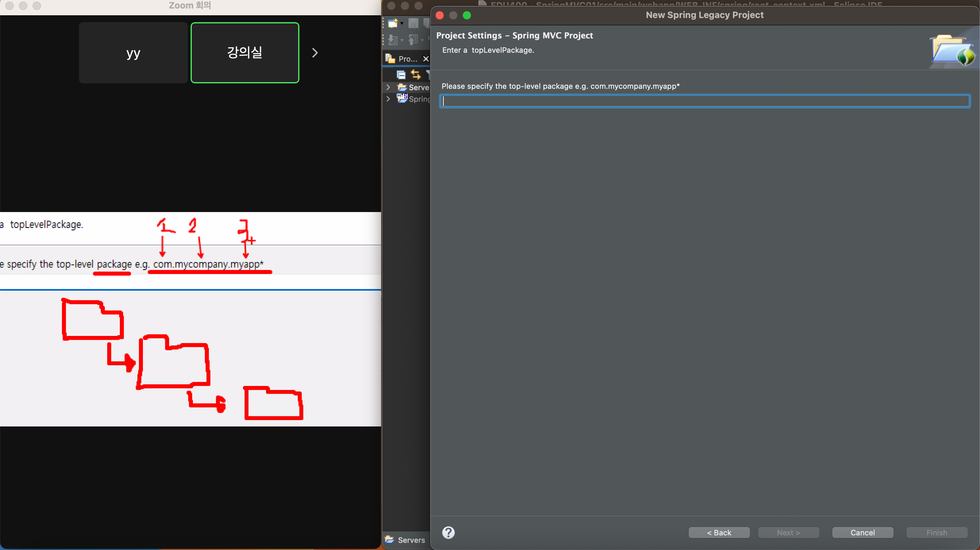Expand the Servers project tree node
The width and height of the screenshot is (980, 550).
388,87
